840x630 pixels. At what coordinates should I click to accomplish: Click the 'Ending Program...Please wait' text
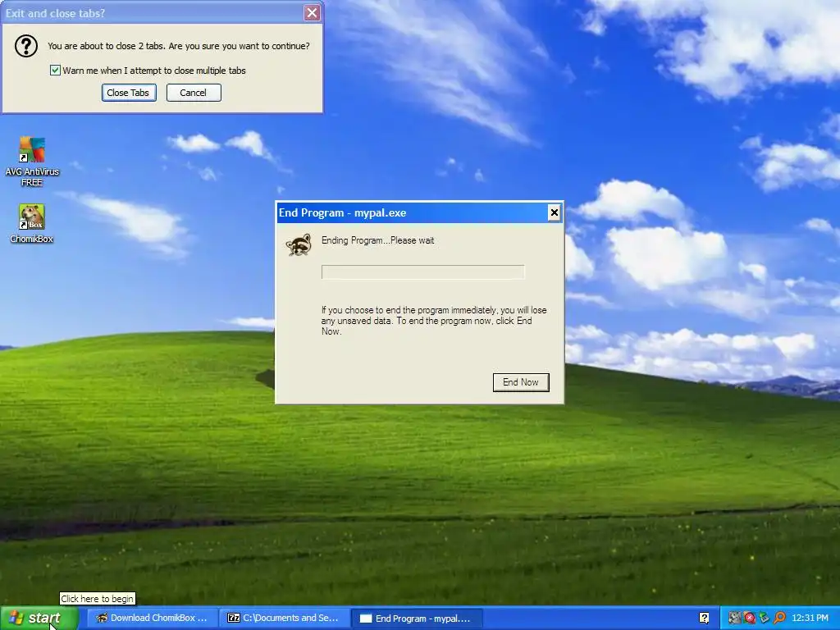[x=377, y=240]
